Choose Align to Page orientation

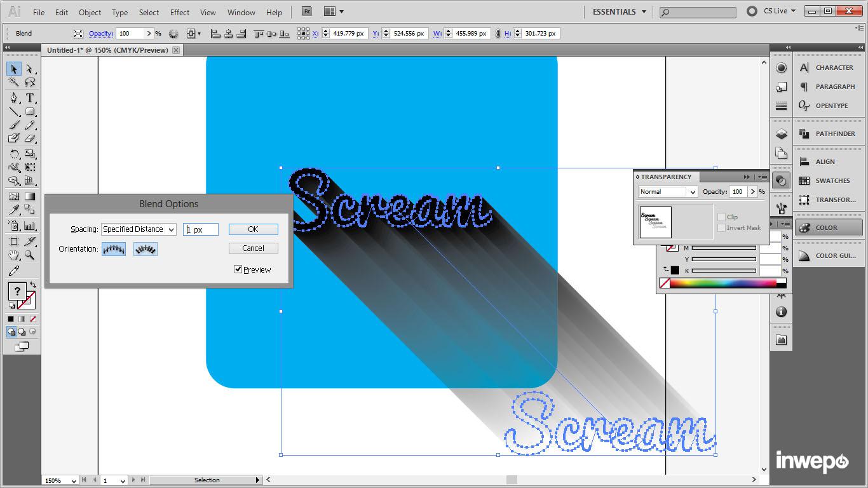(114, 249)
